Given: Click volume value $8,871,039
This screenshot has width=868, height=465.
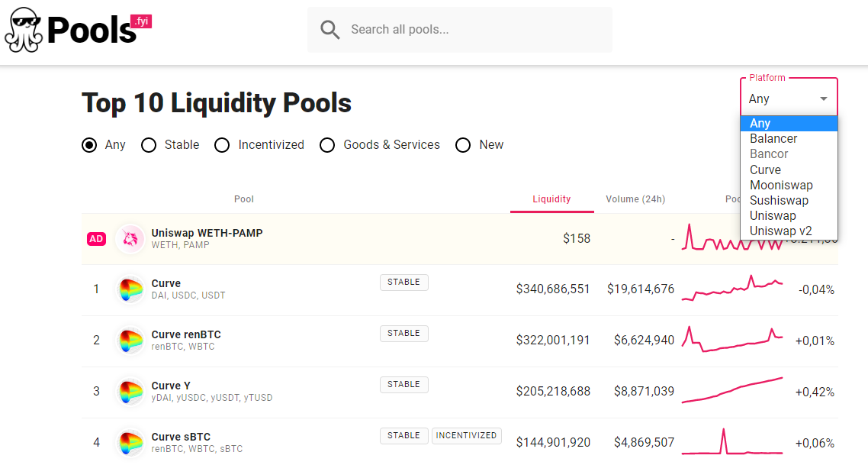Looking at the screenshot, I should tap(644, 391).
